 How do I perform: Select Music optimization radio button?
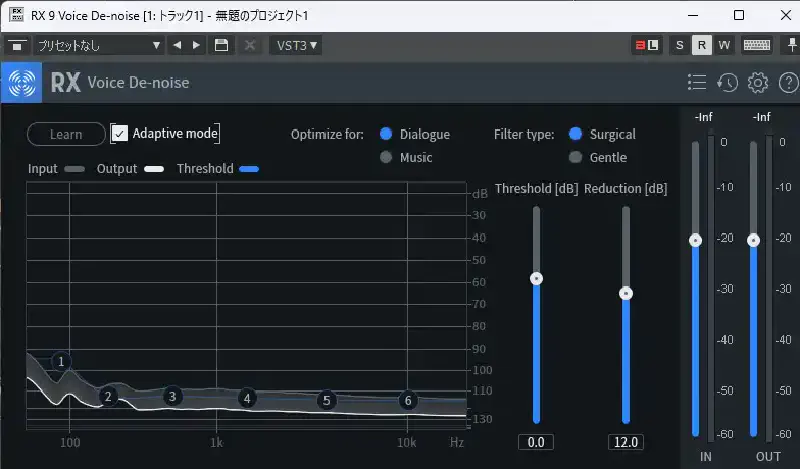click(x=386, y=157)
